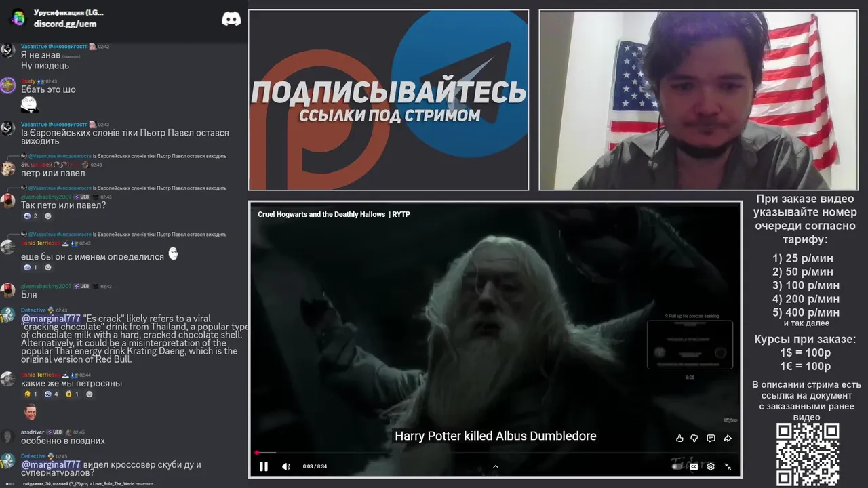Click rate text '1$ = 100р'
The width and height of the screenshot is (868, 488).
[x=805, y=353]
